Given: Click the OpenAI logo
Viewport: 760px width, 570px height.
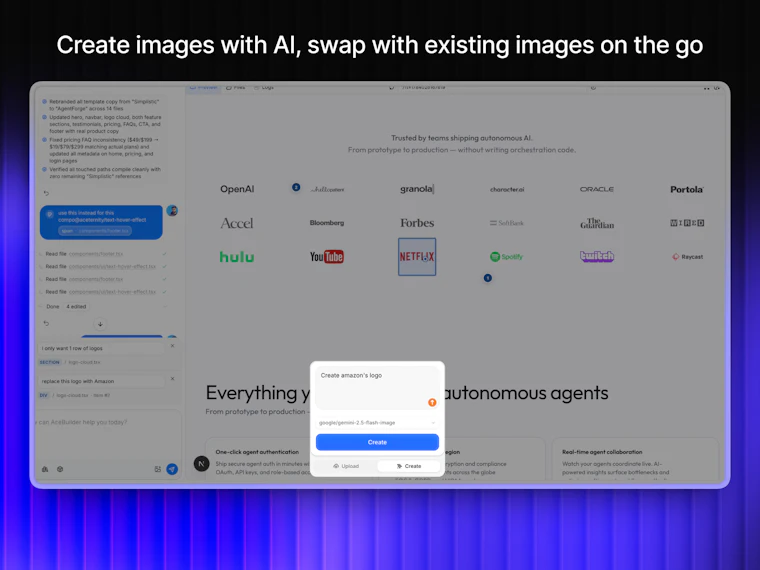Looking at the screenshot, I should pos(237,189).
